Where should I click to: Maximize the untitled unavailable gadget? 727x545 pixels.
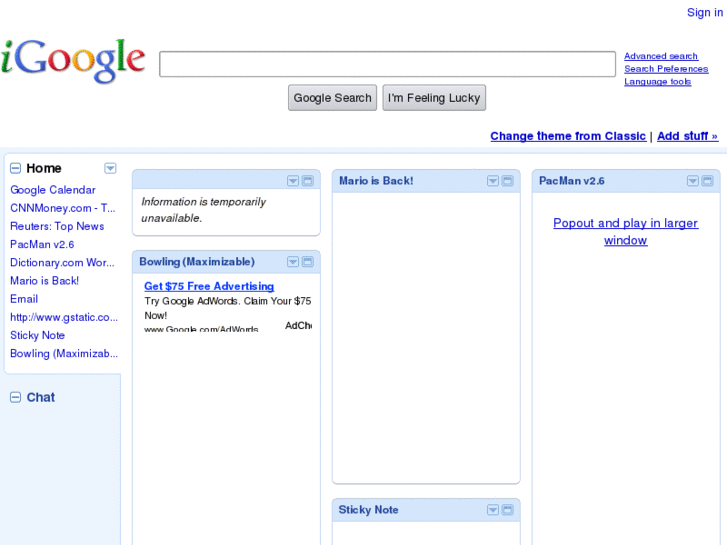(x=308, y=181)
